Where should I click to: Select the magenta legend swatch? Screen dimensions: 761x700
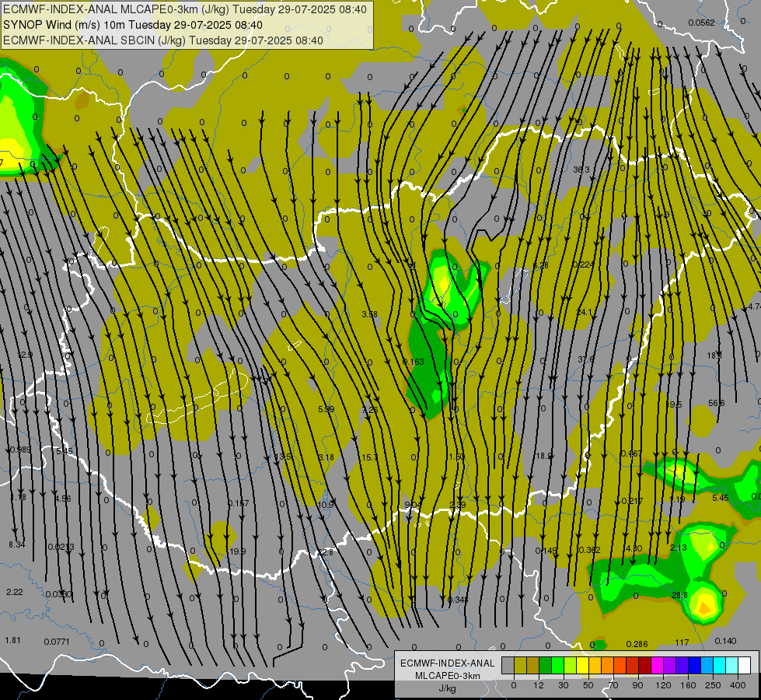tap(658, 665)
